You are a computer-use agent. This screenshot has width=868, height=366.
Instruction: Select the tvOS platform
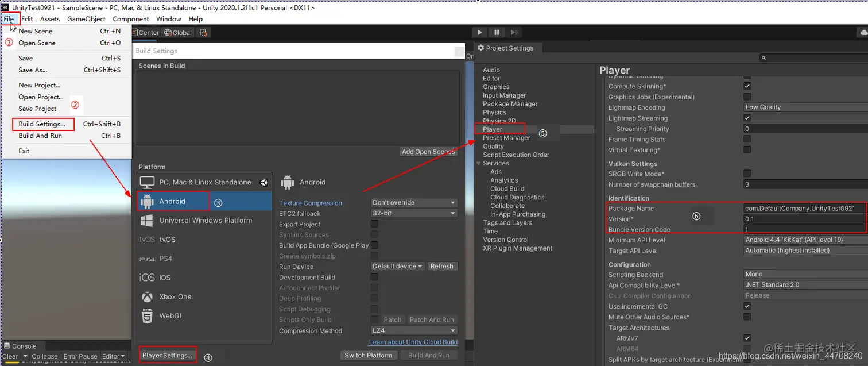204,239
